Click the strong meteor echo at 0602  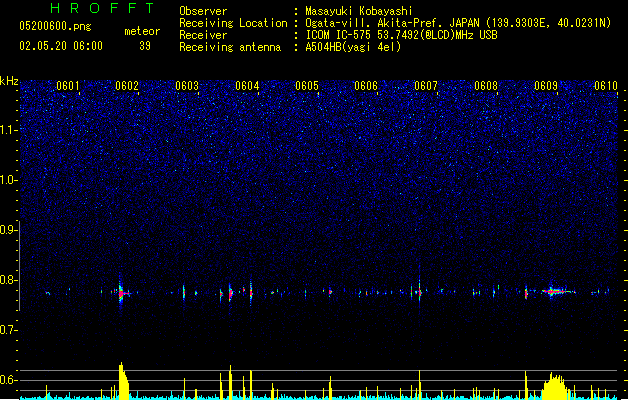[x=122, y=293]
